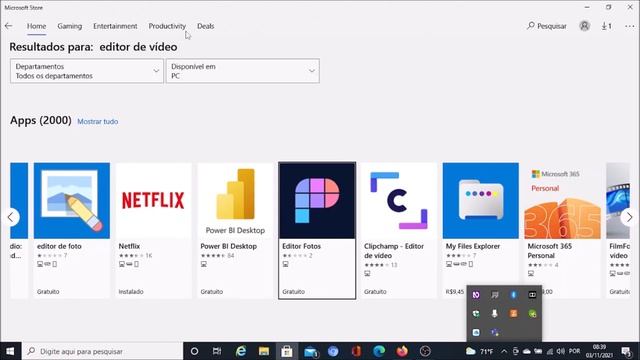Open the clock and date flyout

click(x=599, y=351)
